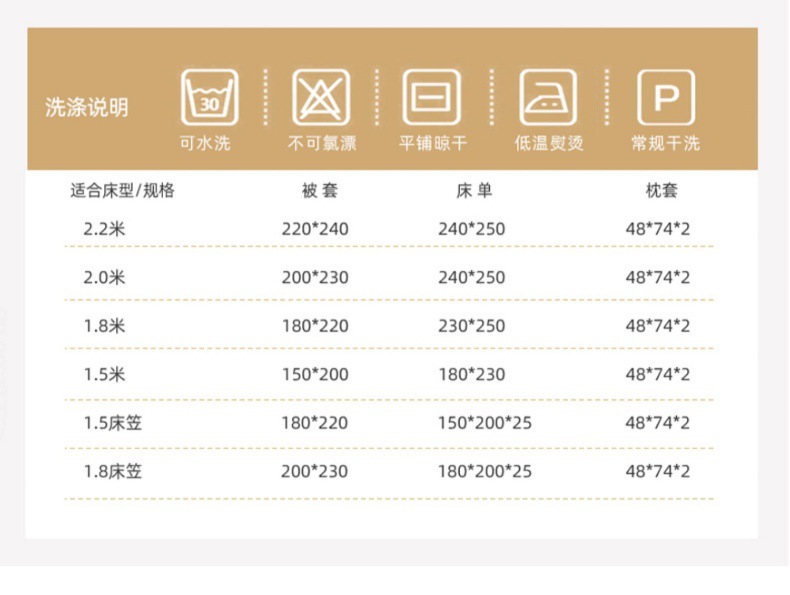Click 48*74*2 pillowcase size in 2.0米 row

pyautogui.click(x=657, y=278)
